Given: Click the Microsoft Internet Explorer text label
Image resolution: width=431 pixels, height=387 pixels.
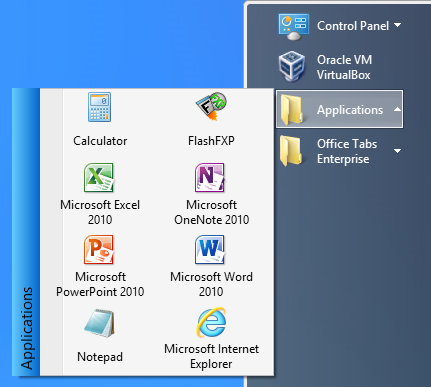Looking at the screenshot, I should [211, 356].
